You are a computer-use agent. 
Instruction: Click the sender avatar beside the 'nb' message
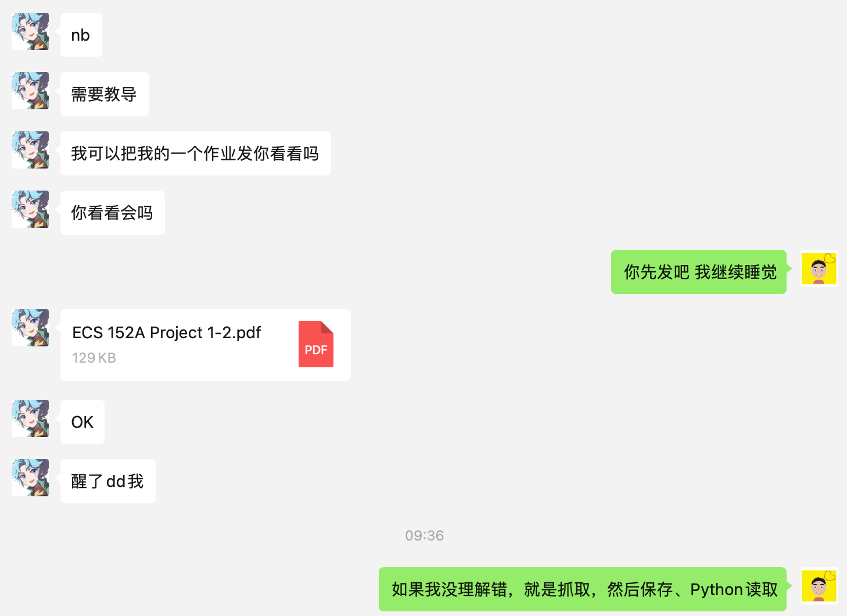30,31
